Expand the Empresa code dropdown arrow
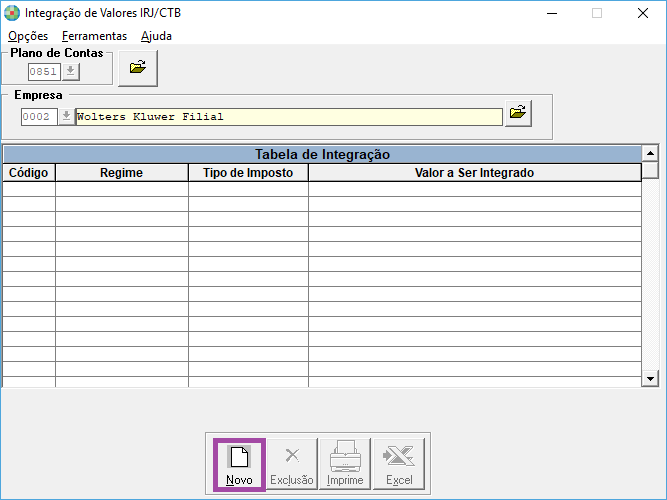 [x=66, y=116]
